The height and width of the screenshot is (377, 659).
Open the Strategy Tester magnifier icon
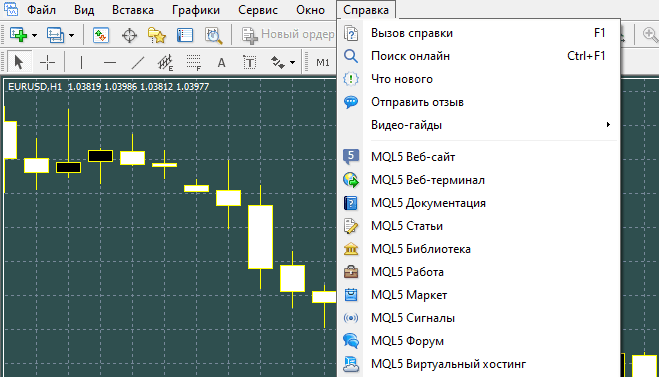[214, 35]
